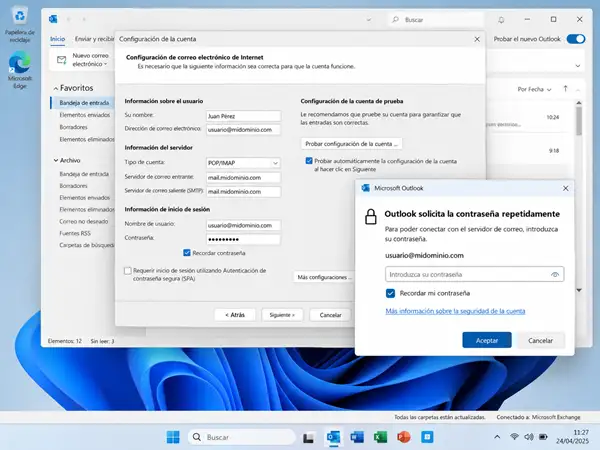The height and width of the screenshot is (450, 600).
Task: Click the Servidor de correo entrante field
Action: pyautogui.click(x=243, y=178)
